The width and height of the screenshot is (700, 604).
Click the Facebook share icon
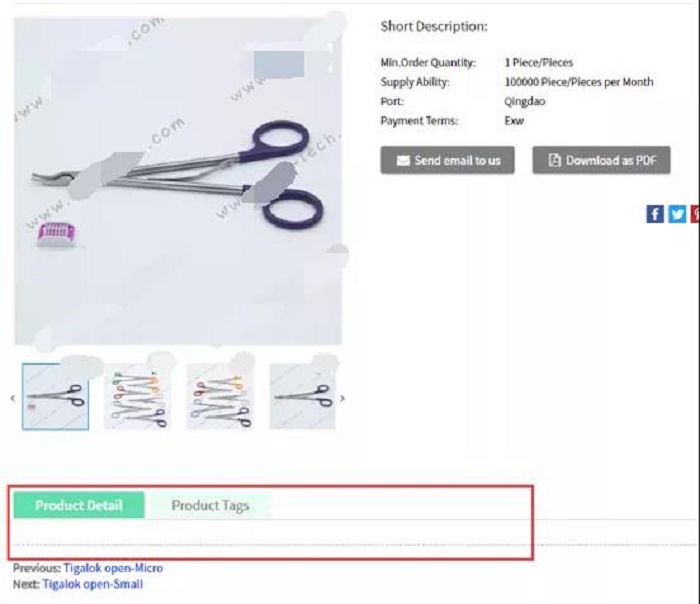pos(655,214)
